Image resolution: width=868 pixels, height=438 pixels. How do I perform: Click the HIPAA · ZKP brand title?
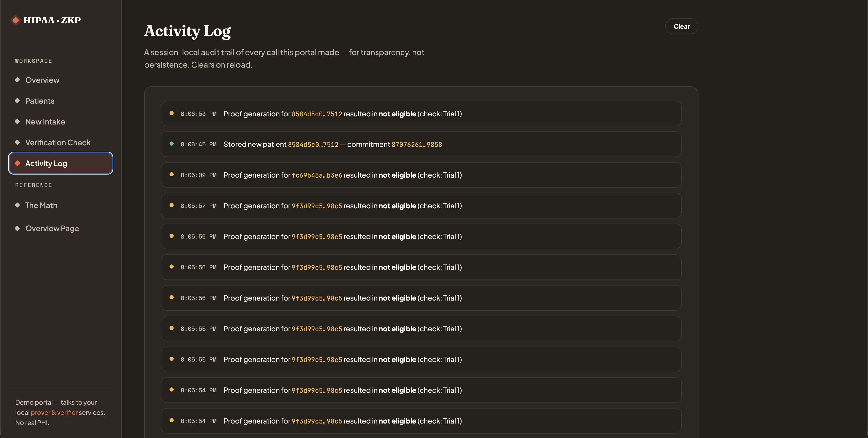click(52, 20)
